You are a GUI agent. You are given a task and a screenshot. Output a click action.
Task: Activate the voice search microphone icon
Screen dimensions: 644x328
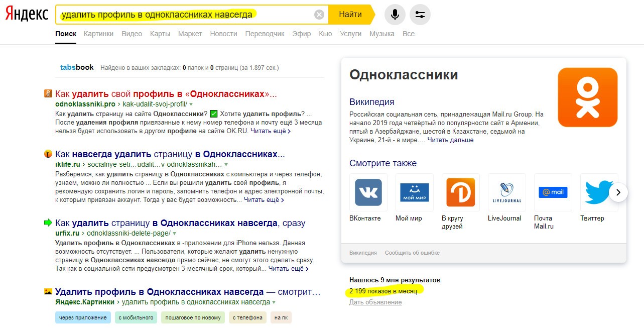click(x=395, y=14)
